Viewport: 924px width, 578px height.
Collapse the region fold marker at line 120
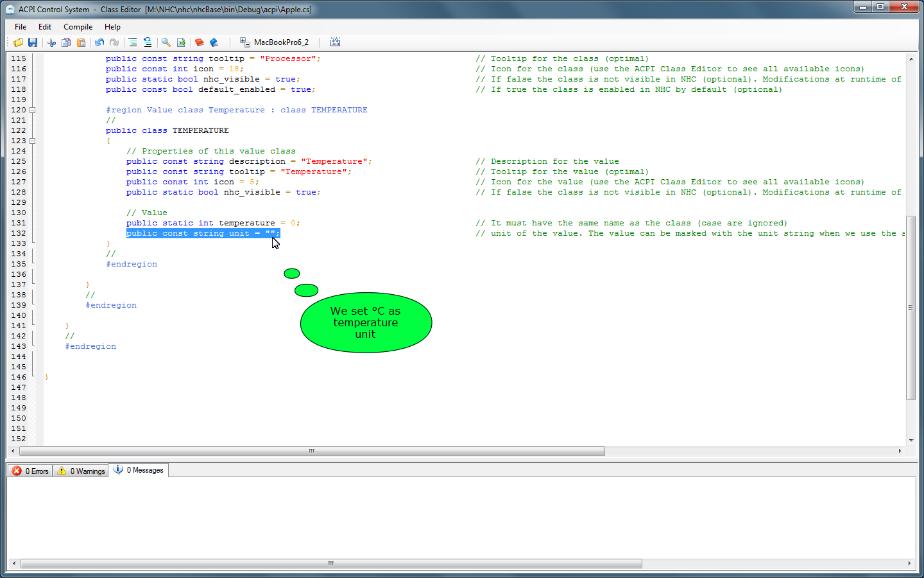tap(33, 110)
